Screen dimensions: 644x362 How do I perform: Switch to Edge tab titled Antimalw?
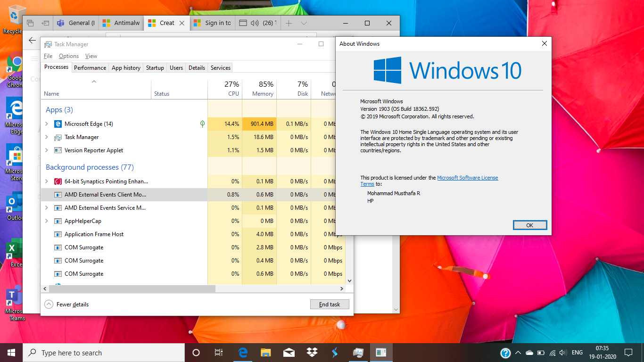[x=122, y=23]
